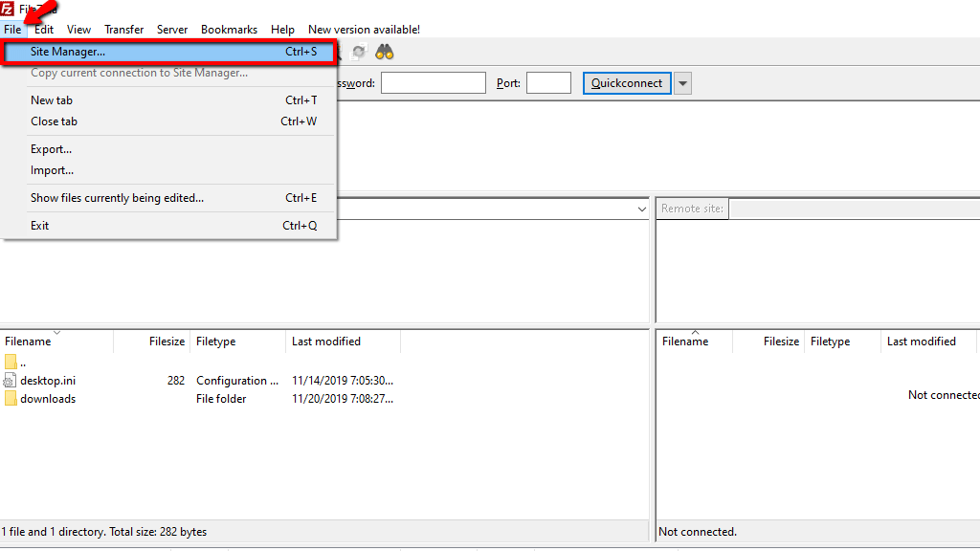Screen dimensions: 980x551
Task: Click the downloads folder icon
Action: (x=10, y=399)
